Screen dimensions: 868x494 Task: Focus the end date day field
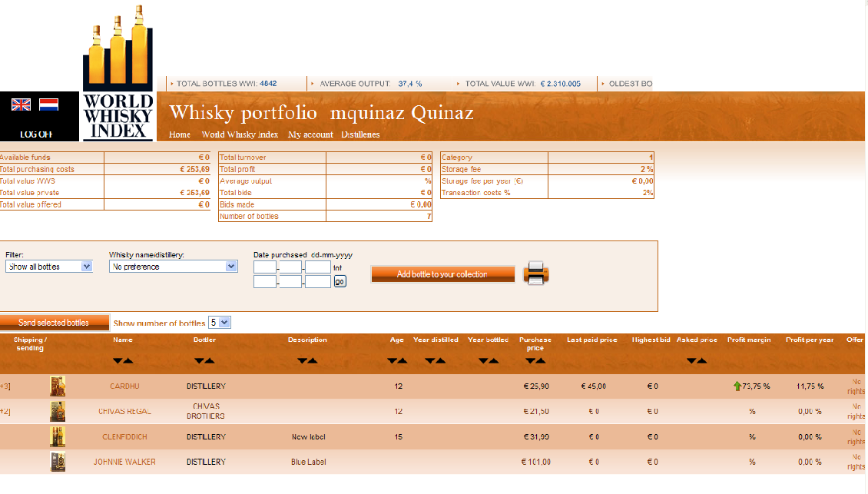click(x=264, y=282)
